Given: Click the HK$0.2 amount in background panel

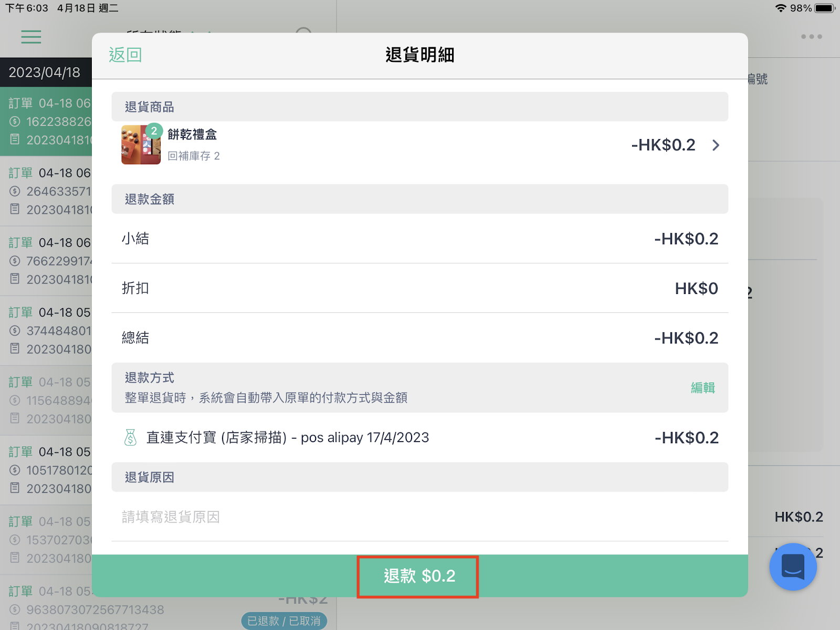Looking at the screenshot, I should click(x=799, y=517).
